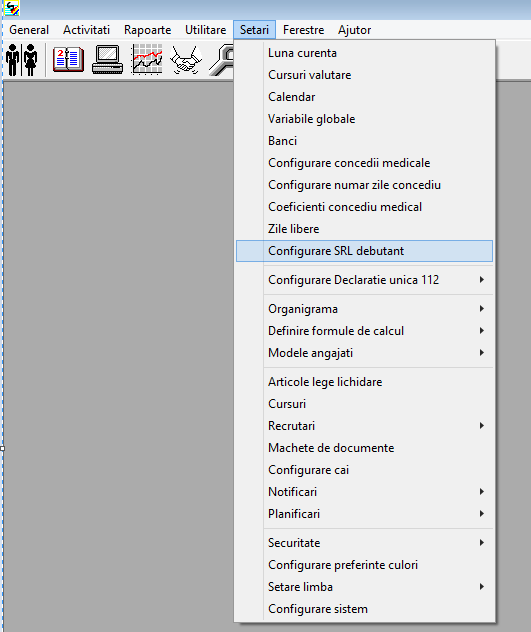Open the Utilitare menu
The height and width of the screenshot is (632, 531).
coord(206,30)
